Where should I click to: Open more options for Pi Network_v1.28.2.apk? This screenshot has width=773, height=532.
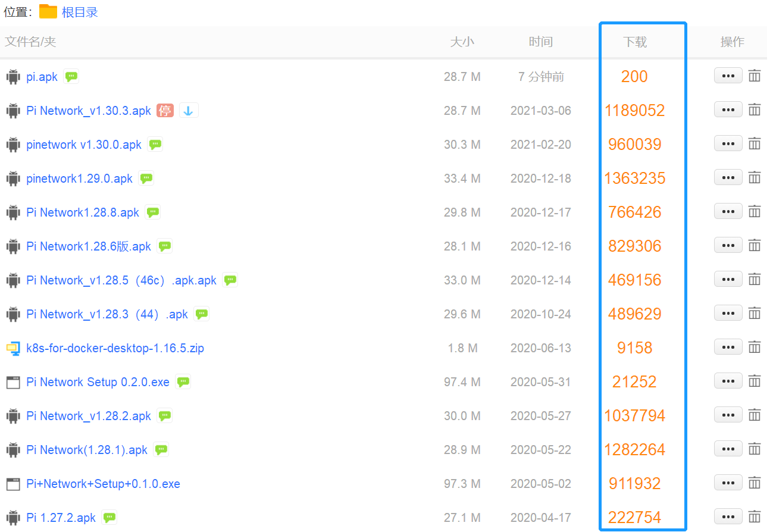tap(728, 415)
